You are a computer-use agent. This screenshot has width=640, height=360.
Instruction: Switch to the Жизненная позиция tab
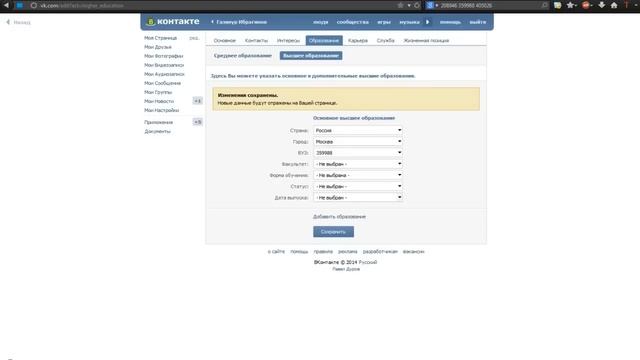tap(426, 40)
